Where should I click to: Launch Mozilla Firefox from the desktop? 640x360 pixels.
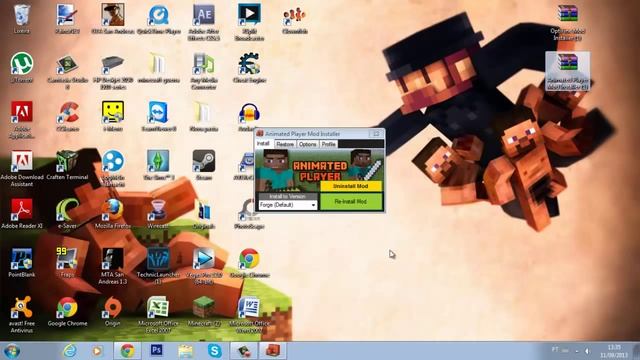click(113, 213)
